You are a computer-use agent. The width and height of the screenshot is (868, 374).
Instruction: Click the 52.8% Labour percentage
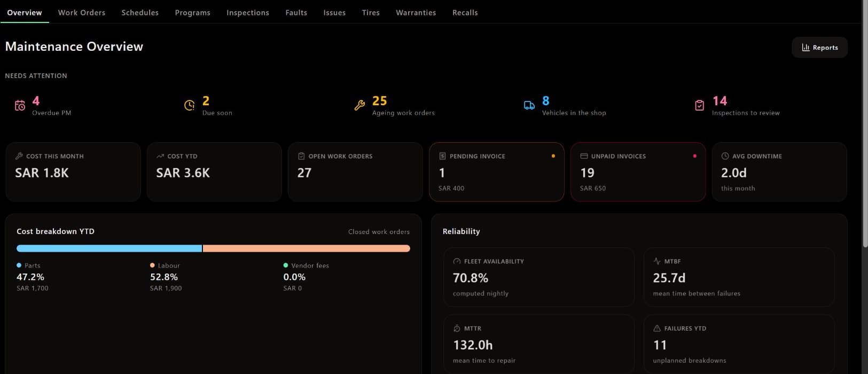[164, 277]
